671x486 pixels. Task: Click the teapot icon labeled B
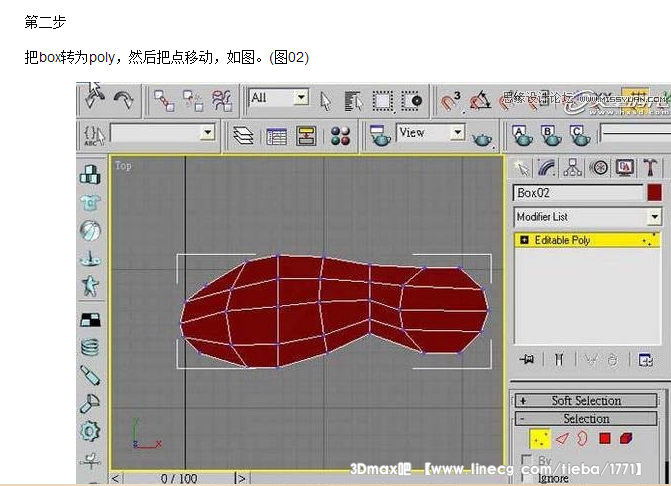(x=551, y=136)
